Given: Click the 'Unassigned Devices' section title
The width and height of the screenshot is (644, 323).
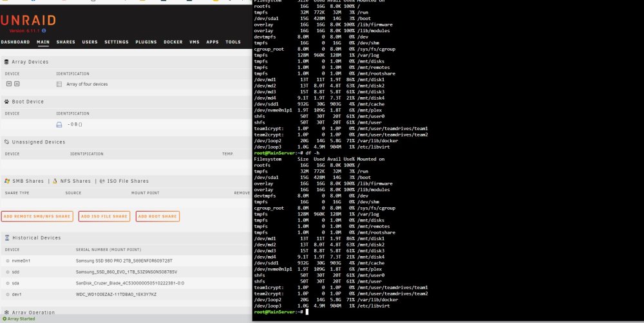Looking at the screenshot, I should [x=39, y=142].
